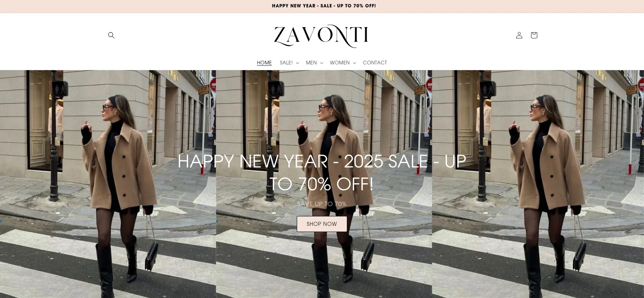Expand the WOMEN dropdown chevron

coord(355,63)
